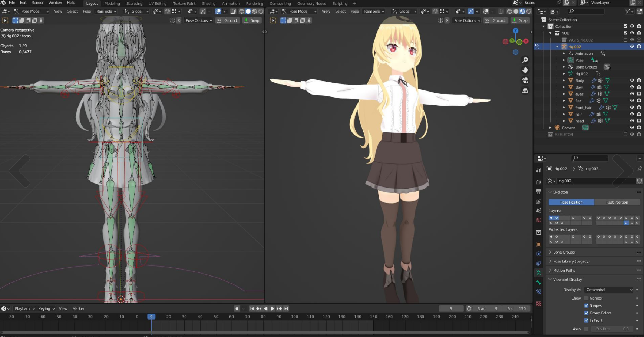644x337 pixels.
Task: Disable the Shapes checkbox
Action: 586,305
